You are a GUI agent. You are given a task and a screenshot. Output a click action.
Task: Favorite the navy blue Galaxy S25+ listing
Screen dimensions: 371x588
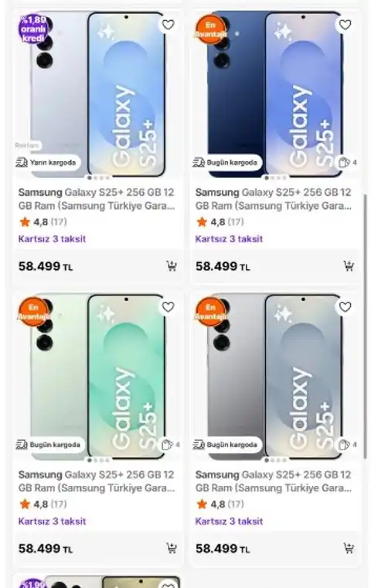tap(345, 25)
